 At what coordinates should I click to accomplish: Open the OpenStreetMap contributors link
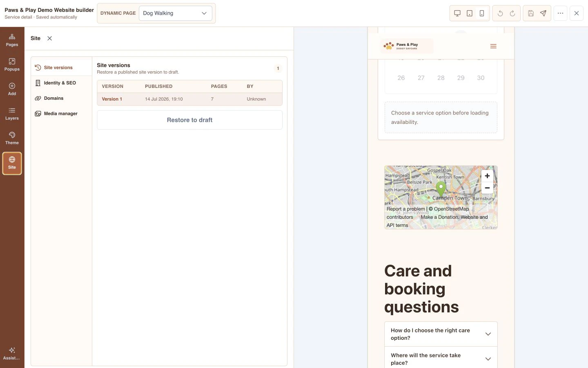point(428,213)
